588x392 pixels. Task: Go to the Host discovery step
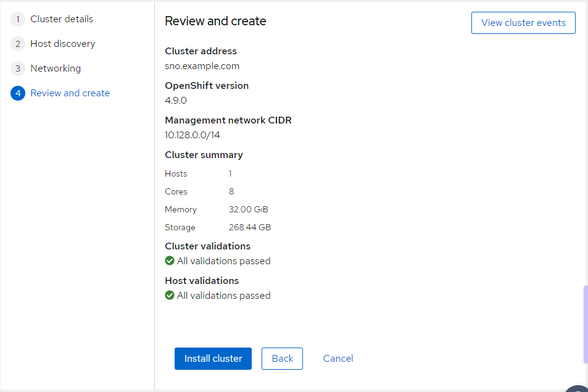tap(62, 44)
